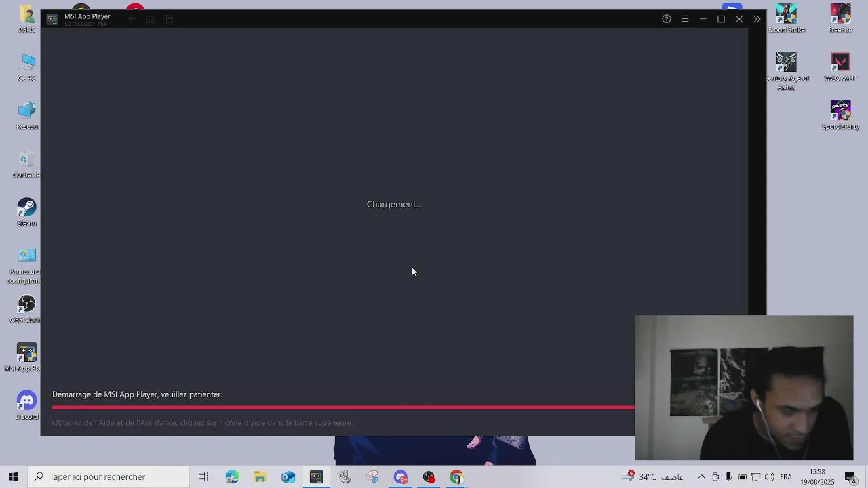The width and height of the screenshot is (868, 488).
Task: Select the OBS Studio desktop shortcut
Action: (27, 310)
